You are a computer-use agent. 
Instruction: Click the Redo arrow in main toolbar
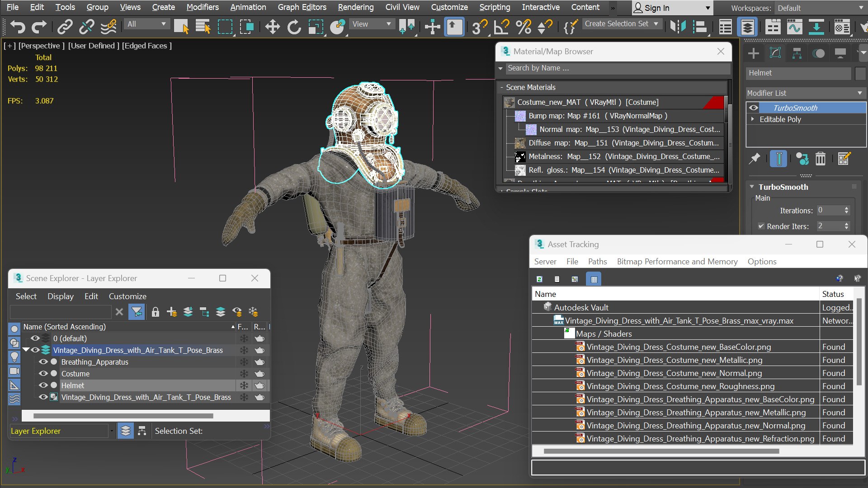39,27
